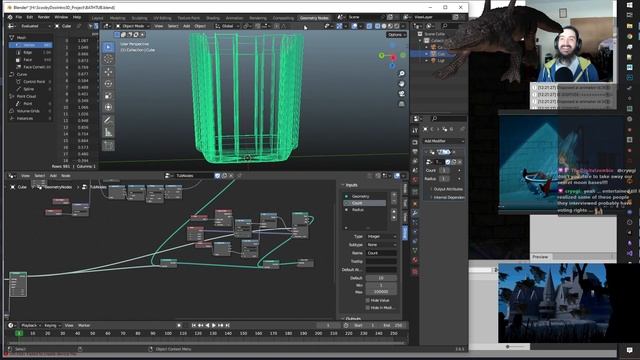Open node editor Add menu

[53, 176]
